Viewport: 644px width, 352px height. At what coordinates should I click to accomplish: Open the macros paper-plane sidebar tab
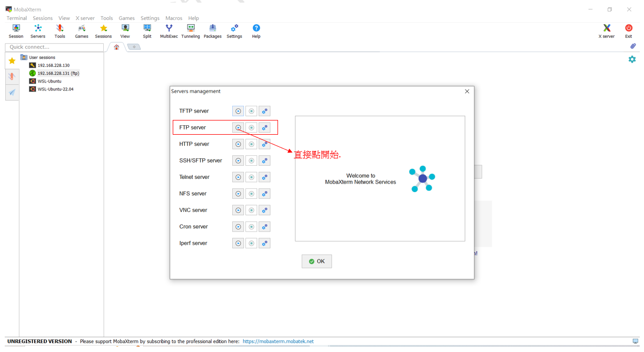12,92
